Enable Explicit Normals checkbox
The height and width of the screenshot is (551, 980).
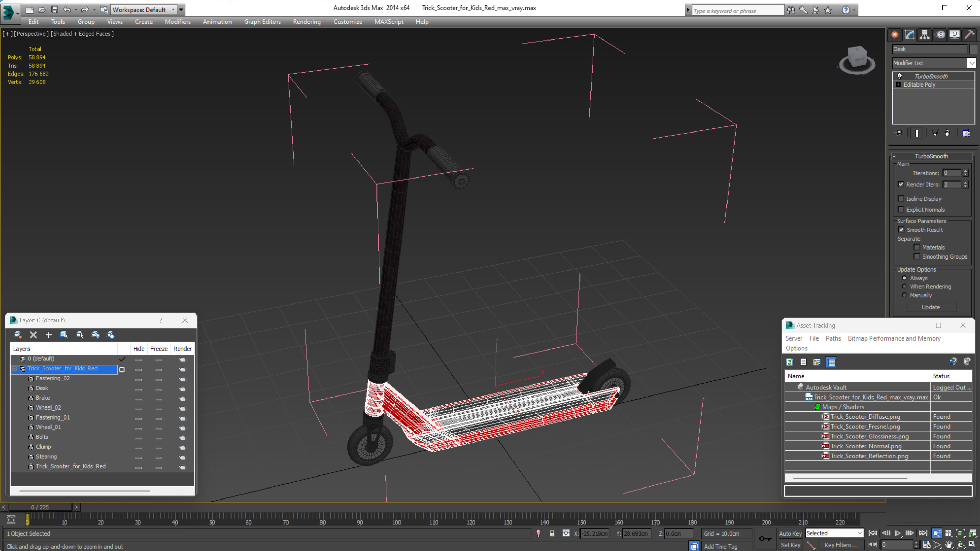click(901, 209)
